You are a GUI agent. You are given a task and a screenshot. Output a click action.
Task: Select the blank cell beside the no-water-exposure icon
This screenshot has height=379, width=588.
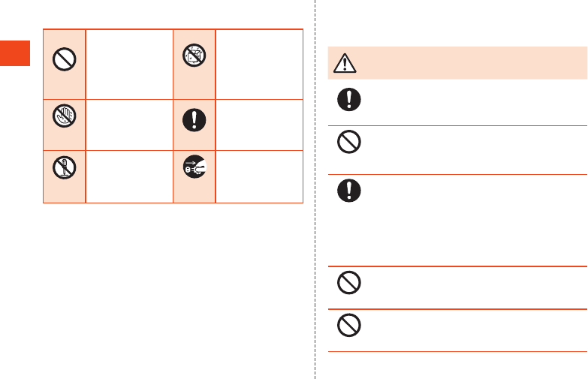pos(259,64)
